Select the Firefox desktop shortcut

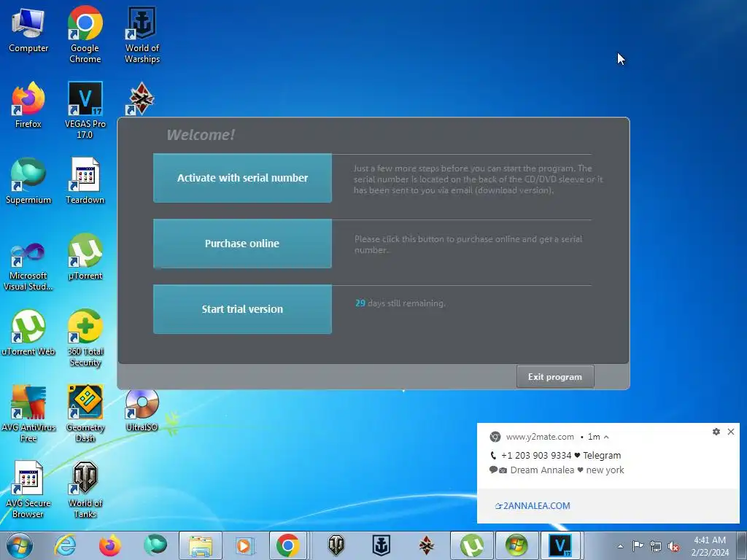pyautogui.click(x=28, y=105)
